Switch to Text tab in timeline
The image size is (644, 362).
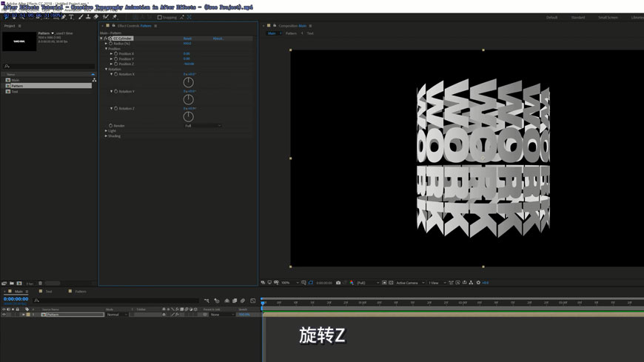point(49,292)
